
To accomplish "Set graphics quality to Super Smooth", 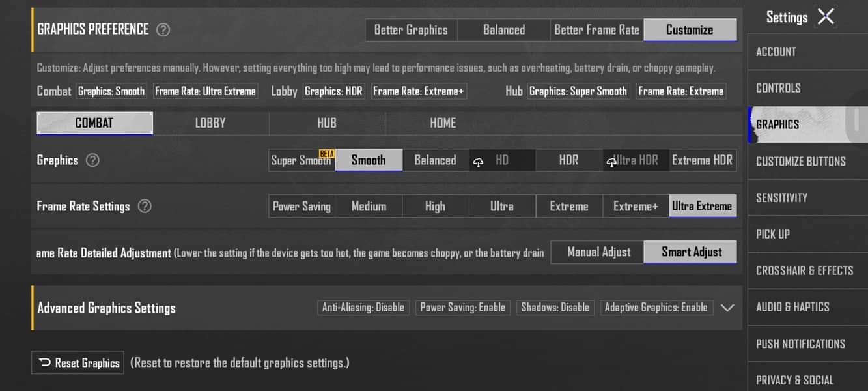I will pos(302,160).
